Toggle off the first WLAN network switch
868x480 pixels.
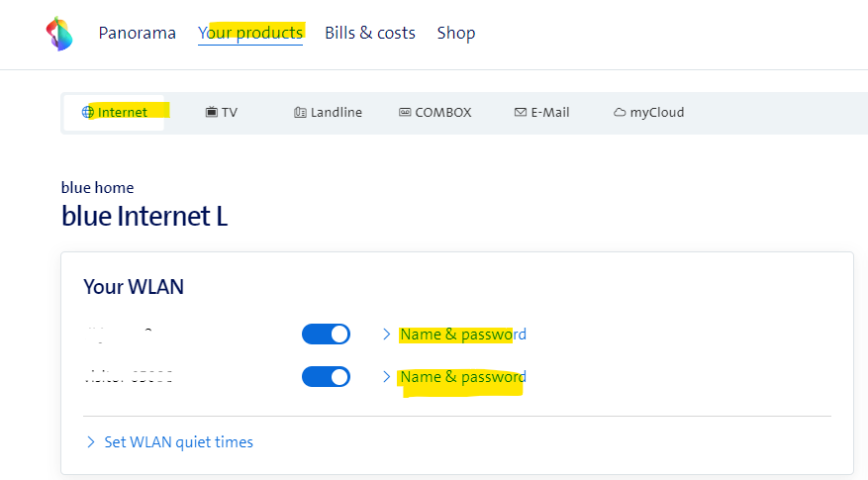[326, 335]
